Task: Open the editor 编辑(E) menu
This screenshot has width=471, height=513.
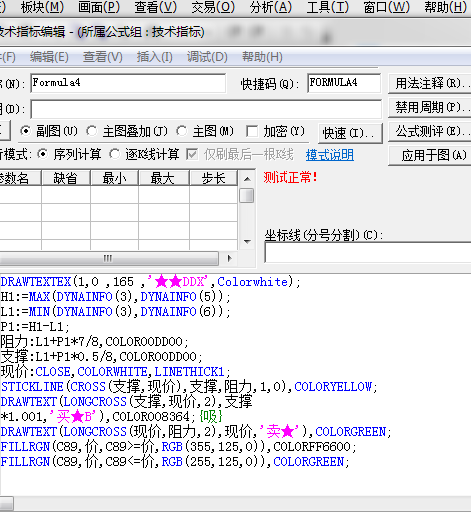Action: (49, 57)
